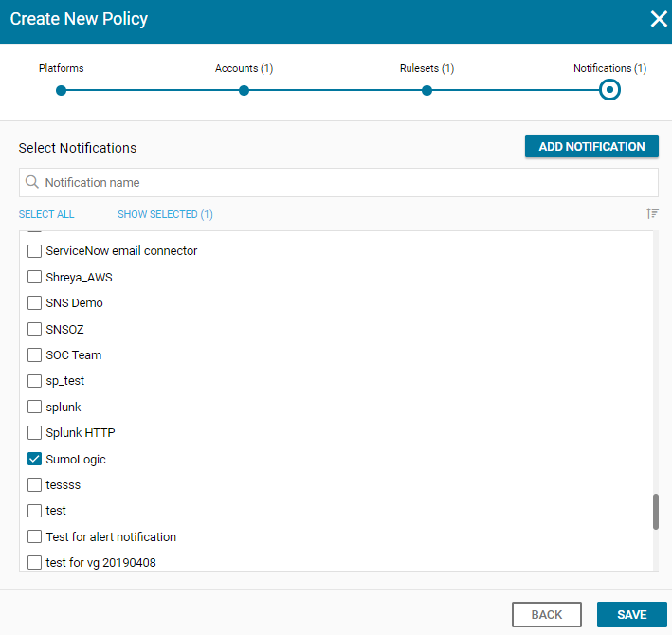Click the BACK button
This screenshot has width=672, height=635.
(547, 614)
